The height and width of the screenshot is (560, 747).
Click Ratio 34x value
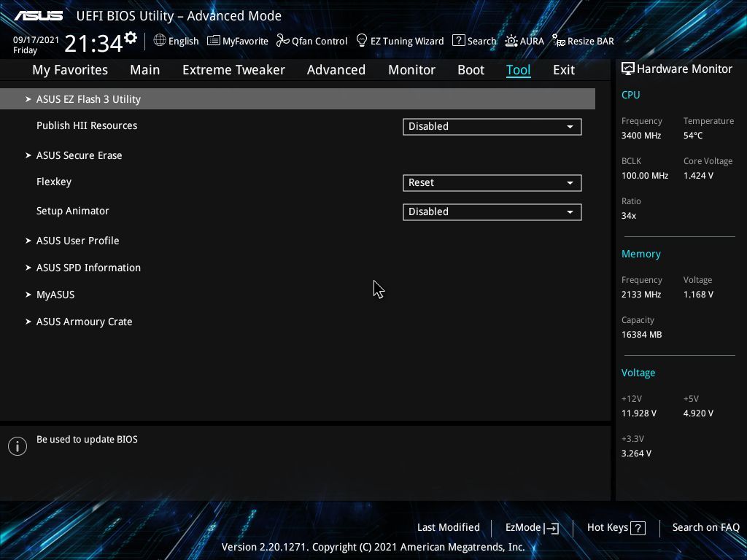pos(628,216)
